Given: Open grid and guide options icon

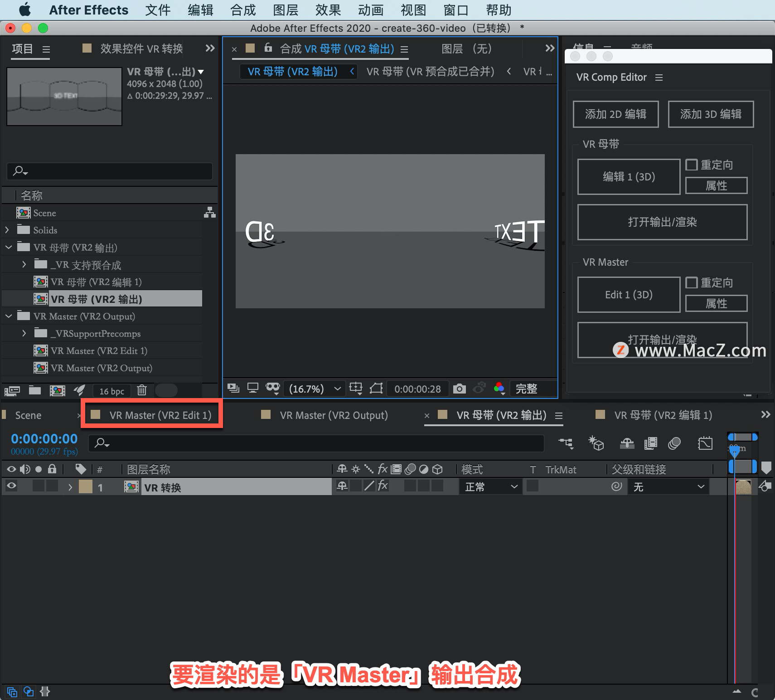Looking at the screenshot, I should pos(356,388).
